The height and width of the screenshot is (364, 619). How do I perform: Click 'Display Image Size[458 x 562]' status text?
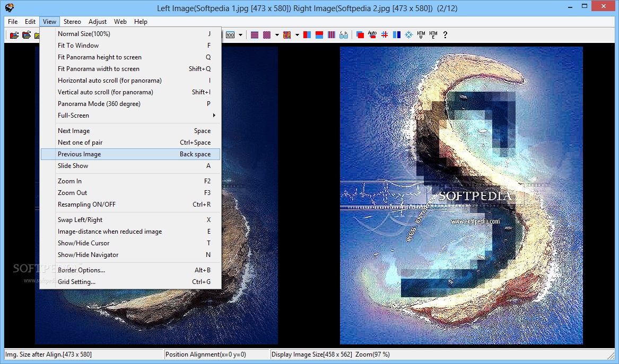coord(311,354)
